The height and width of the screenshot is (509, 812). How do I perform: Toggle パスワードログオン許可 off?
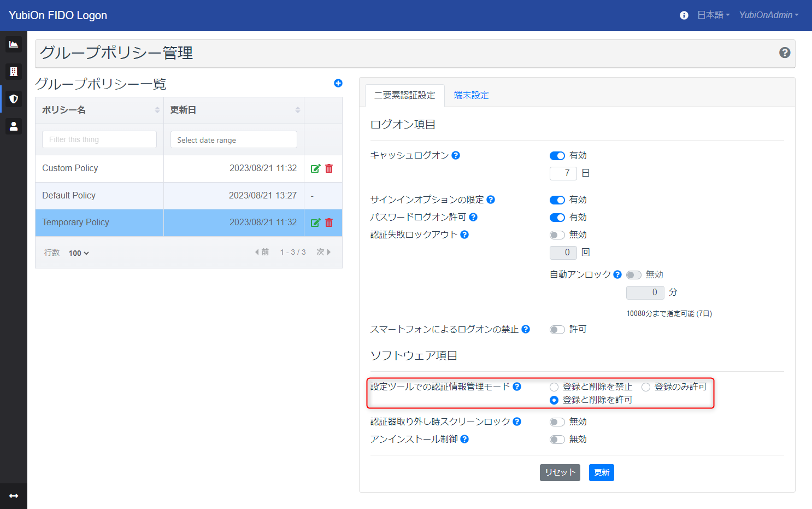557,217
